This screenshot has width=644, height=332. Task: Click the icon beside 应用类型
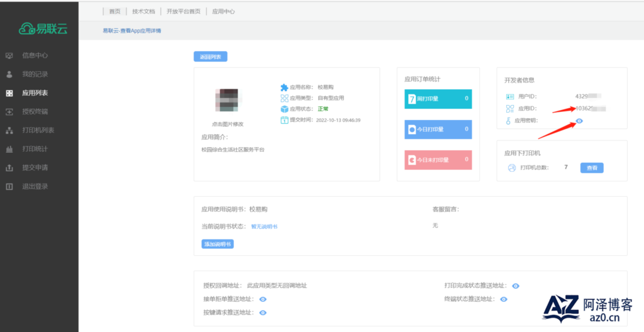284,98
